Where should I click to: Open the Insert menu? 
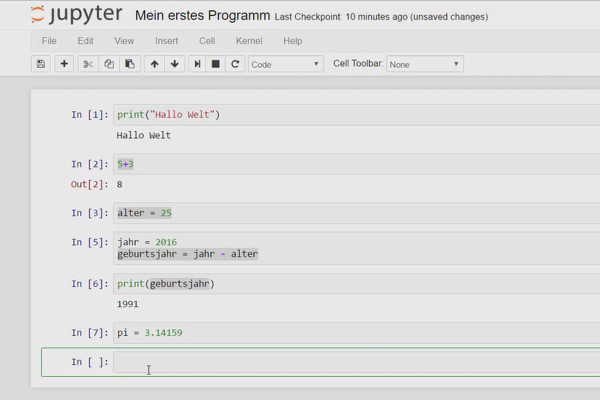(166, 41)
